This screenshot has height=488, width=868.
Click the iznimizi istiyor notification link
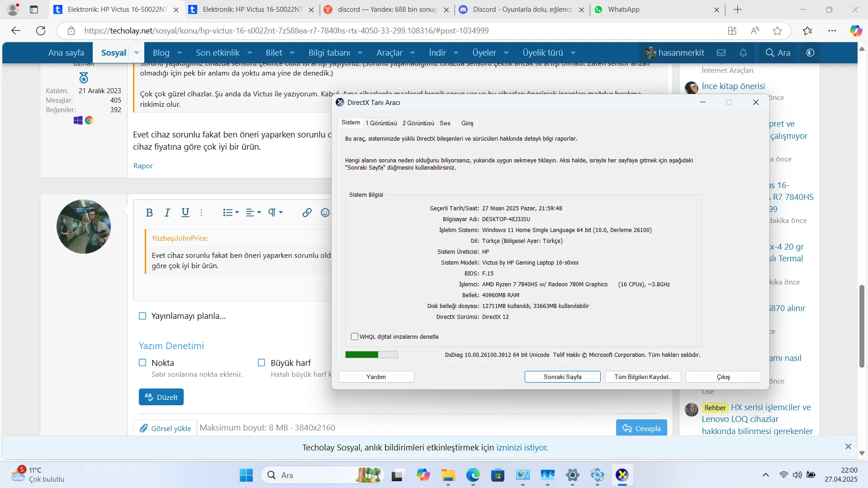pos(522,448)
